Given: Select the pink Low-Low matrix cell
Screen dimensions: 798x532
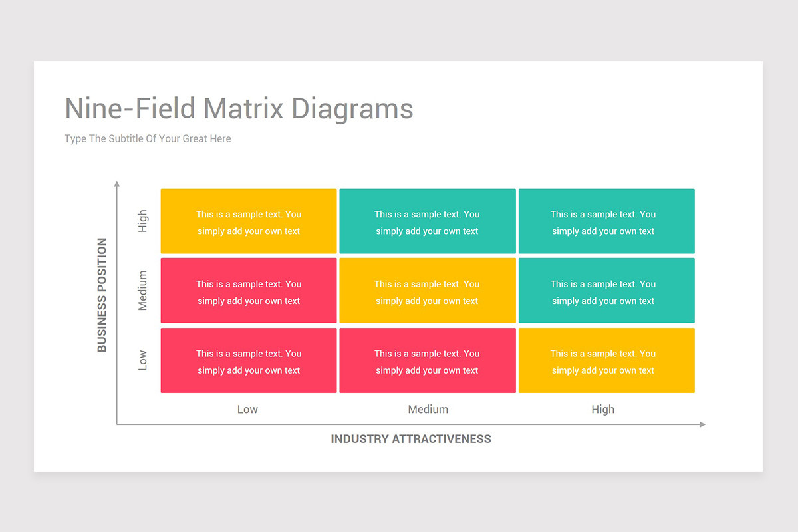Looking at the screenshot, I should 248,360.
